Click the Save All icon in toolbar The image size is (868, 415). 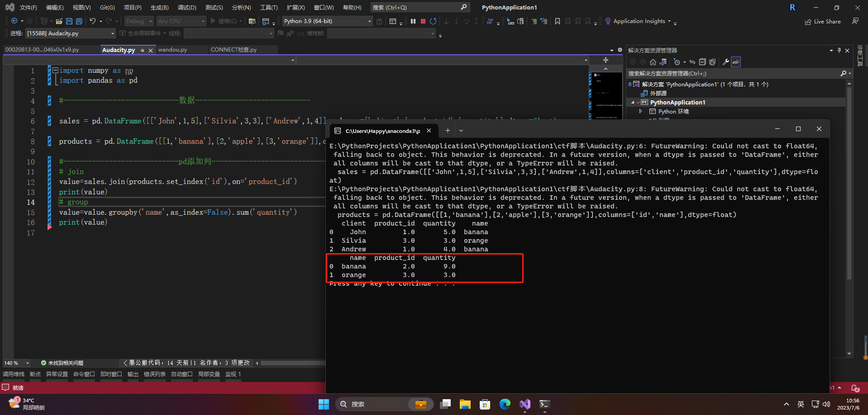point(79,21)
